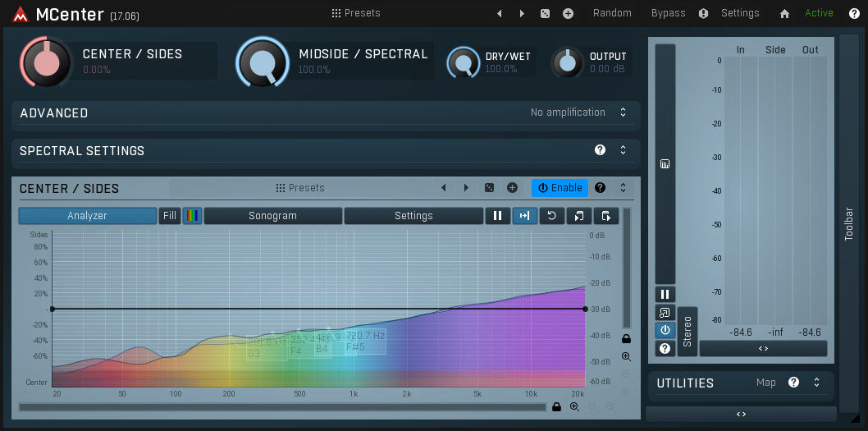This screenshot has width=868, height=431.
Task: Click the rainbow color spectrum icon beside Fill
Action: (192, 216)
